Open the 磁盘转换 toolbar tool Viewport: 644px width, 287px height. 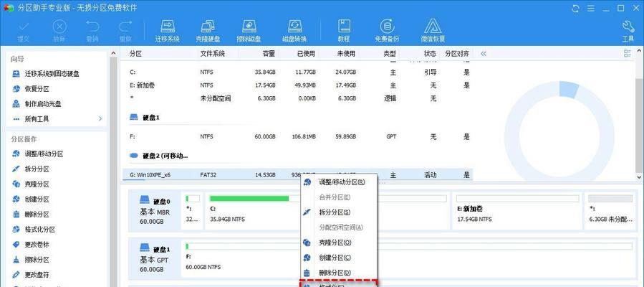point(294,31)
